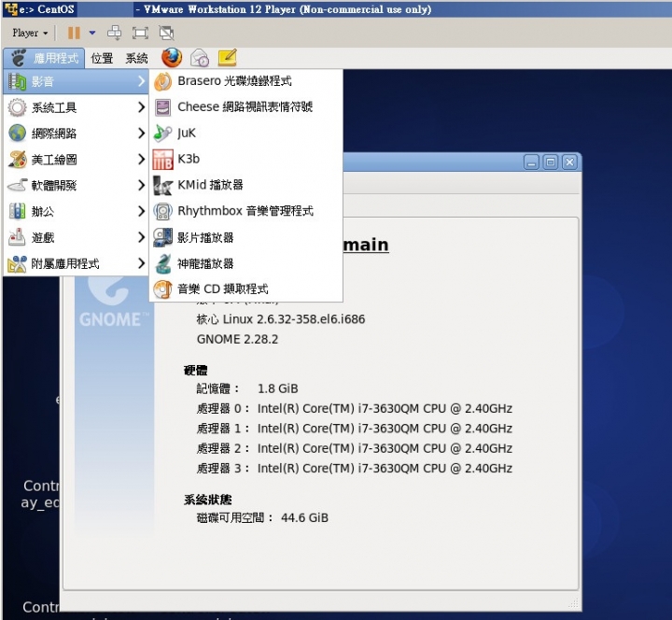Launch Cheese 網路視訊表情符號
The width and height of the screenshot is (672, 620).
pyautogui.click(x=246, y=106)
